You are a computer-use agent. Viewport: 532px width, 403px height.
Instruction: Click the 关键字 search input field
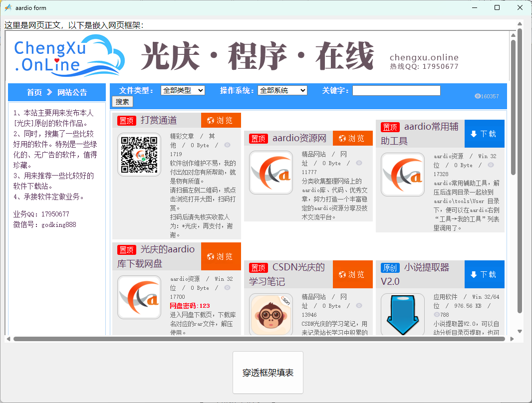(x=396, y=90)
